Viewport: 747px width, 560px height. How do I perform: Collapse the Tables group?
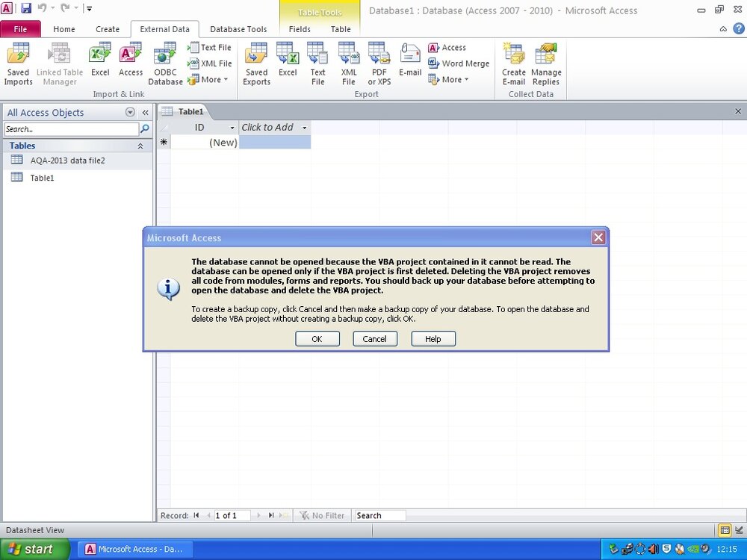(x=140, y=146)
